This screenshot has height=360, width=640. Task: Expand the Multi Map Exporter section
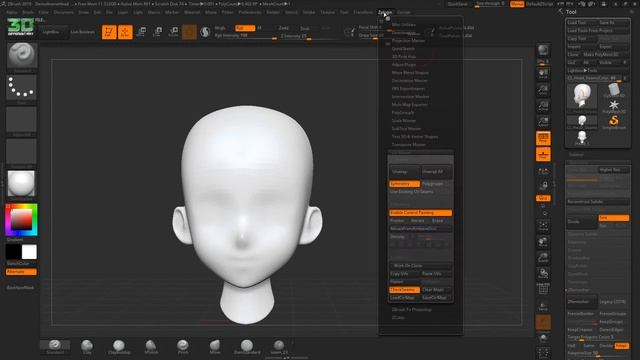[409, 104]
